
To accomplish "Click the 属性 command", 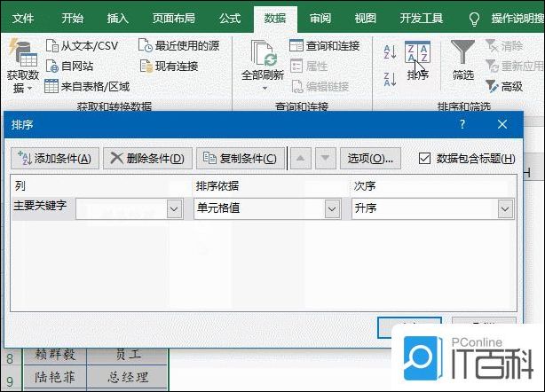I will 309,66.
